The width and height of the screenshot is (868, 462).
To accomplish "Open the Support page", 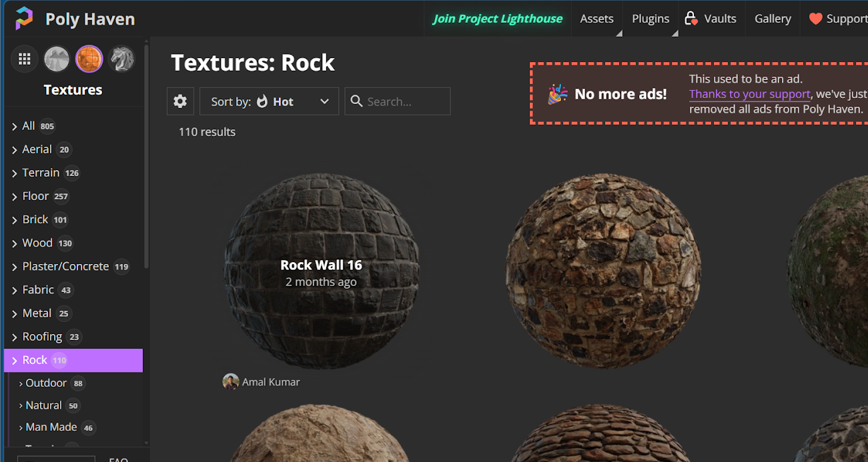I will coord(839,19).
